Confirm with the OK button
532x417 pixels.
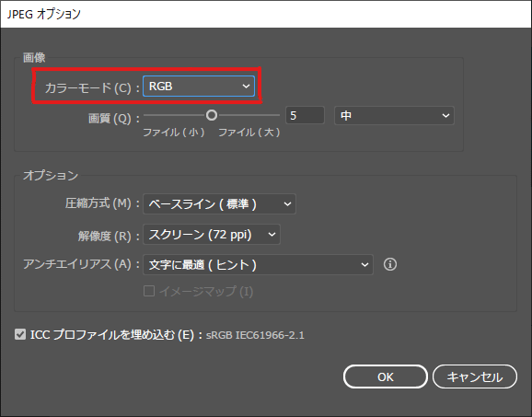click(x=386, y=376)
